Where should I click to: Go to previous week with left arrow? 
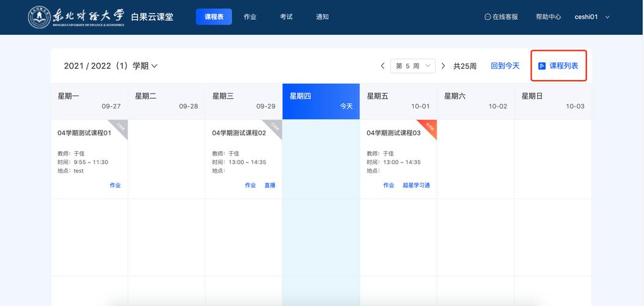pyautogui.click(x=382, y=66)
